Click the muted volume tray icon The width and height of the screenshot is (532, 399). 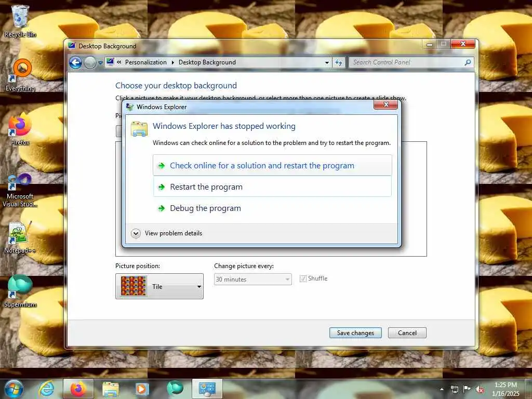pos(480,389)
